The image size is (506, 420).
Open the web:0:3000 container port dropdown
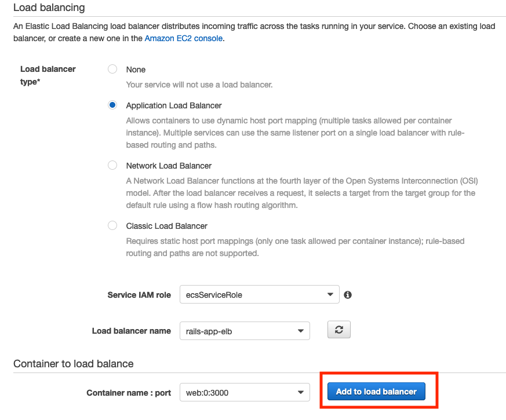[245, 393]
